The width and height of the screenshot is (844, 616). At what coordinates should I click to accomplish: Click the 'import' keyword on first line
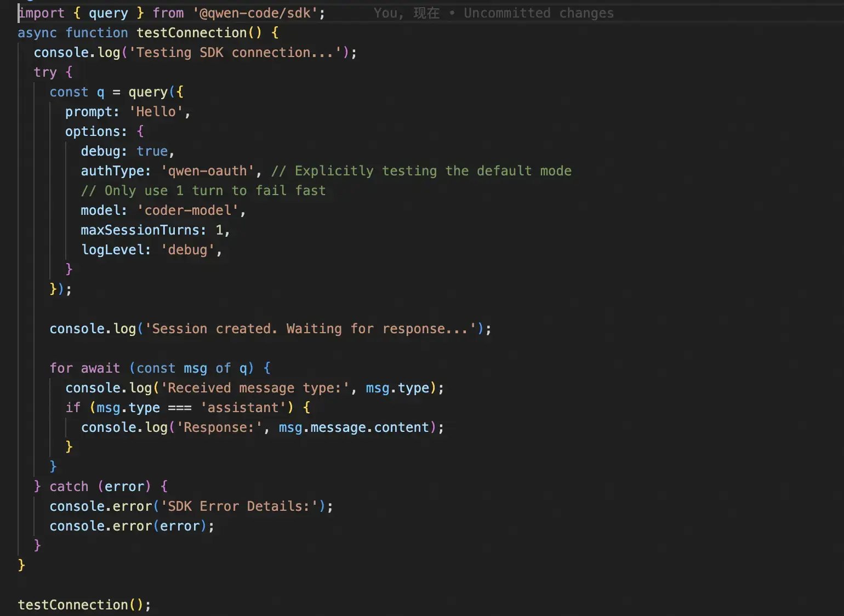click(x=42, y=13)
